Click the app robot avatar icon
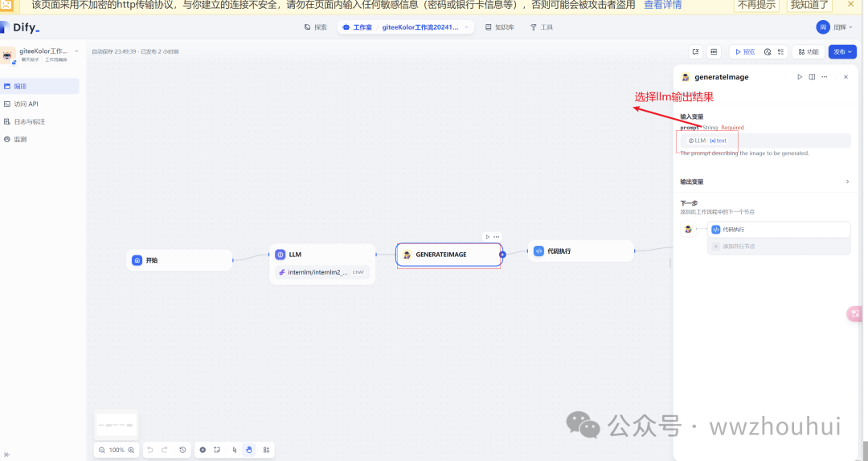 [x=8, y=55]
